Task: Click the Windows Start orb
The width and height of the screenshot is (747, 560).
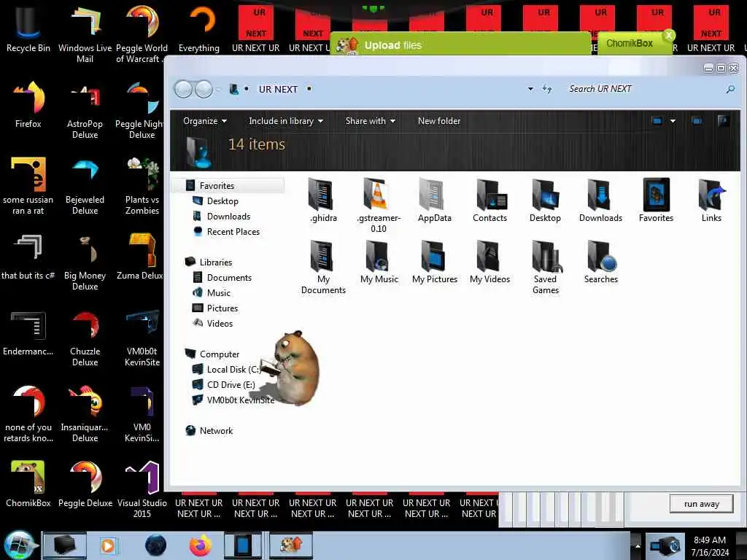Action: coord(19,545)
